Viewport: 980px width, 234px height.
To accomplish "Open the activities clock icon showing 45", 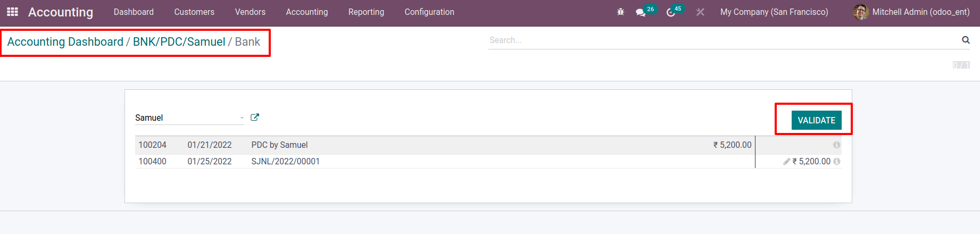I will (x=671, y=12).
